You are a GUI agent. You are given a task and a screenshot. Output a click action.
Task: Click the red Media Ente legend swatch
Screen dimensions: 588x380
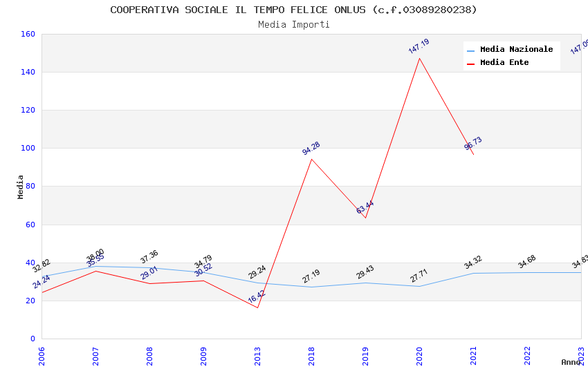coord(470,64)
